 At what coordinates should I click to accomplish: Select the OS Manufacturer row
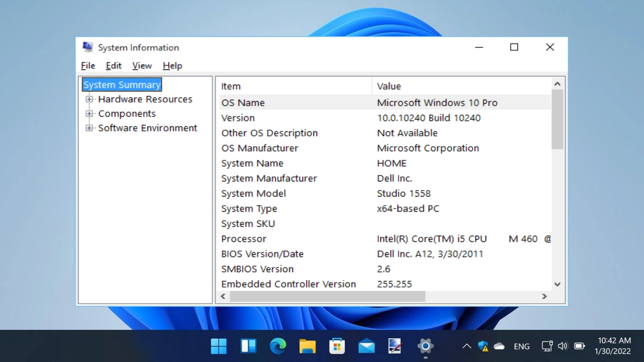tap(385, 148)
